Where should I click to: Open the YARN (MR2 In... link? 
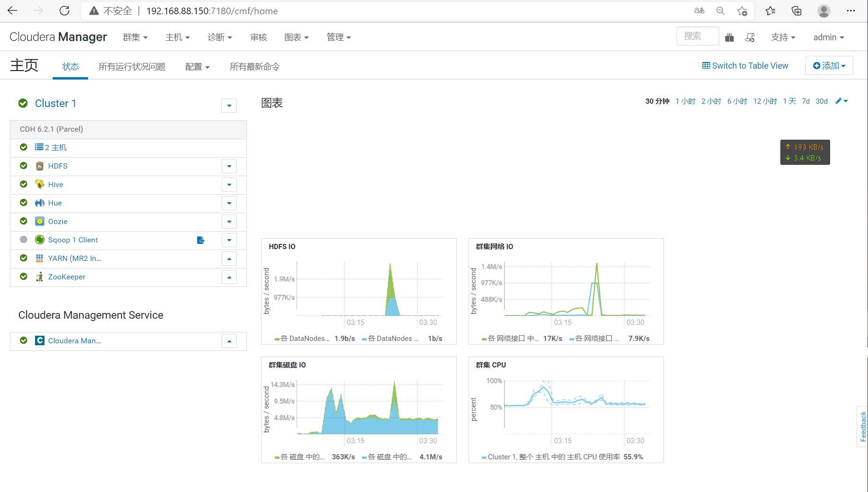74,258
